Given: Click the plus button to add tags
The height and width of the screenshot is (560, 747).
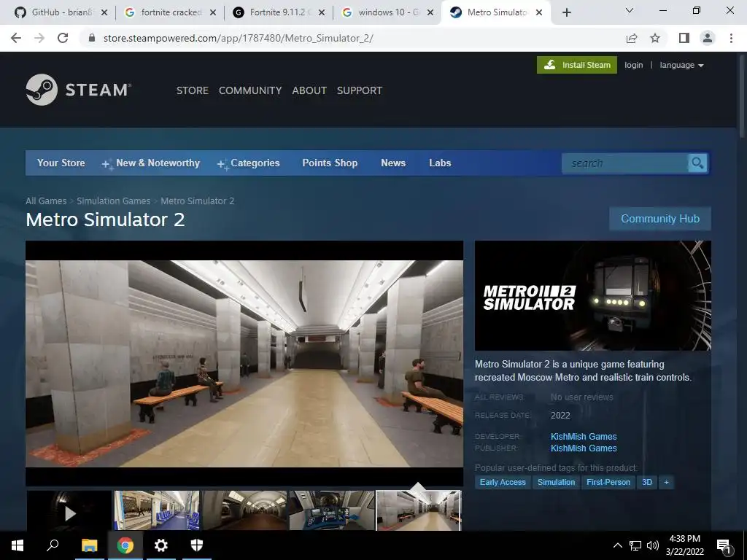Looking at the screenshot, I should (666, 483).
